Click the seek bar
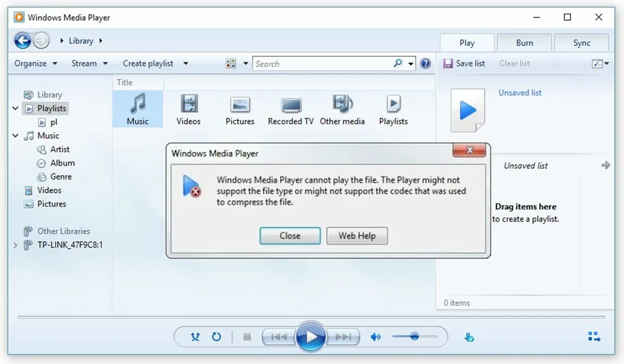The height and width of the screenshot is (364, 624). point(311,317)
